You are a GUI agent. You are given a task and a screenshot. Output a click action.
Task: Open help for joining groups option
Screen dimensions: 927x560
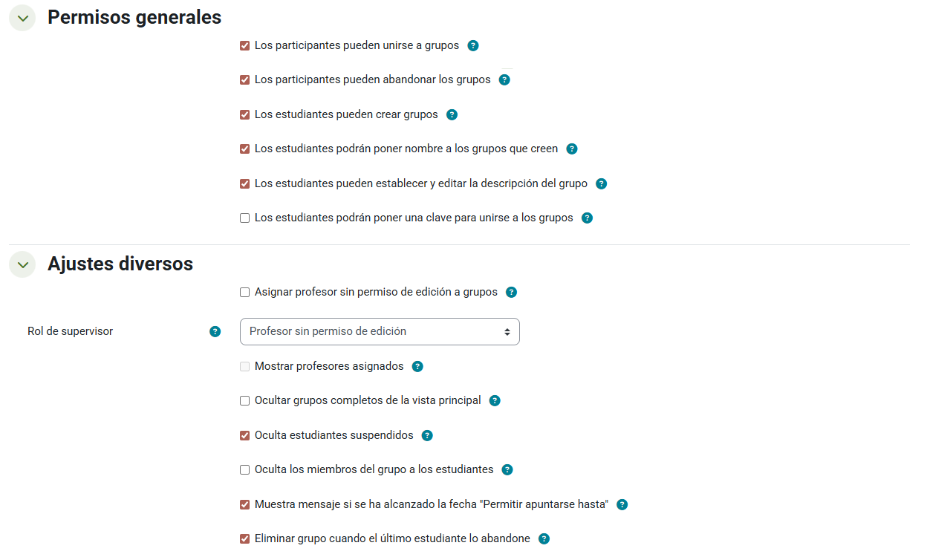(473, 45)
